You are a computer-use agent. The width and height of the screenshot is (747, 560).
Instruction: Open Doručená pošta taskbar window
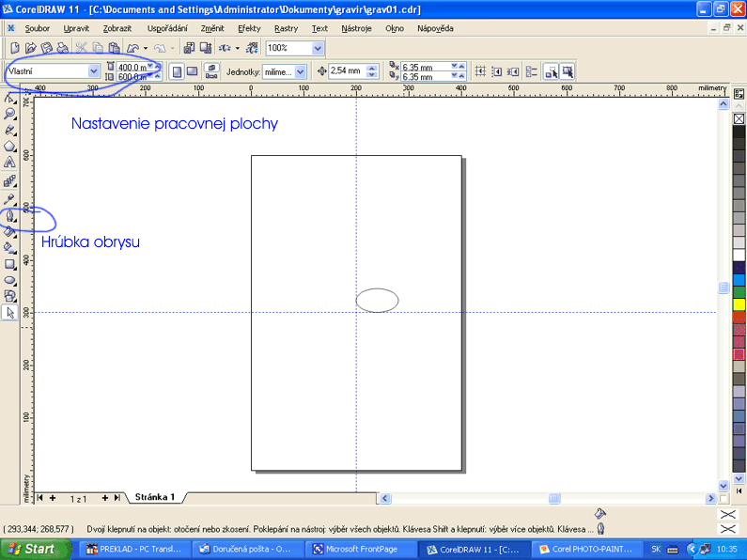pos(248,549)
